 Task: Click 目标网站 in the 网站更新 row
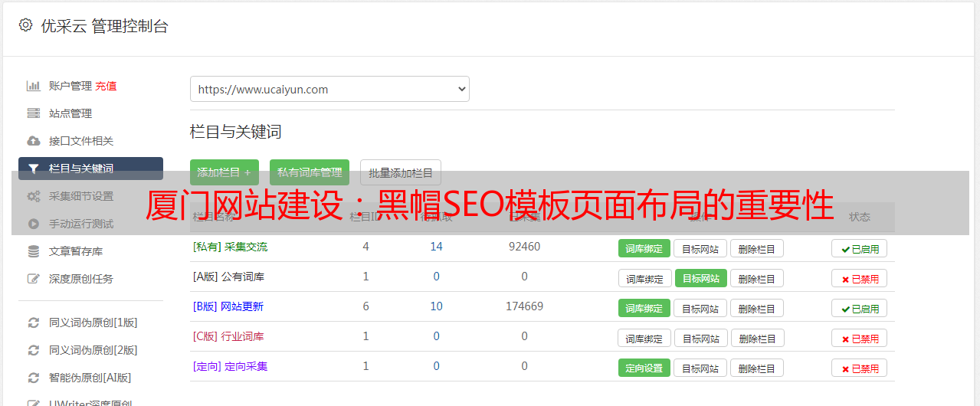(700, 308)
